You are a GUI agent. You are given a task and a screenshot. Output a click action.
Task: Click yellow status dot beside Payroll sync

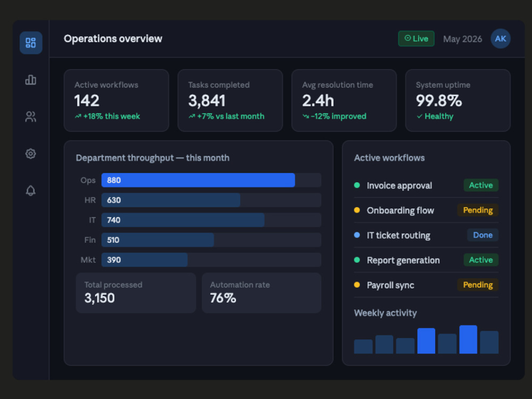(357, 285)
